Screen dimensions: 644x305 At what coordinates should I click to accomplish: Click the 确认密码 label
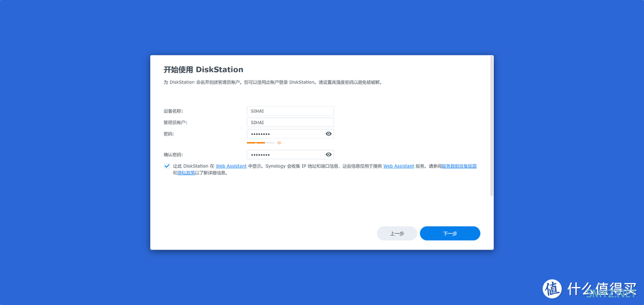coord(173,155)
